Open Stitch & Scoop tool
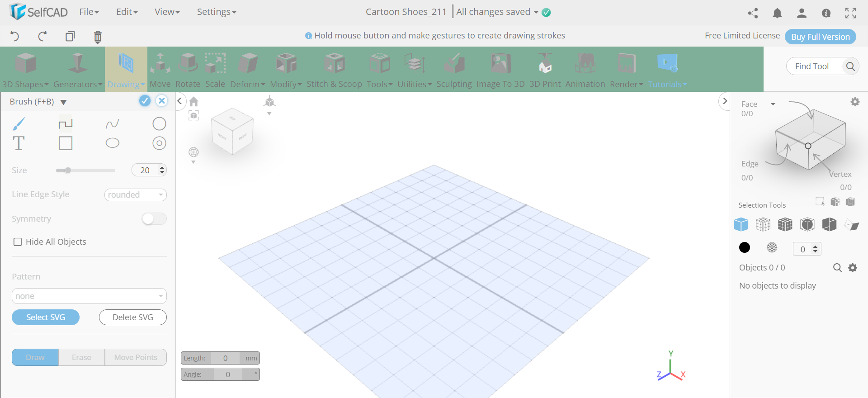Image resolution: width=868 pixels, height=398 pixels. click(x=334, y=70)
